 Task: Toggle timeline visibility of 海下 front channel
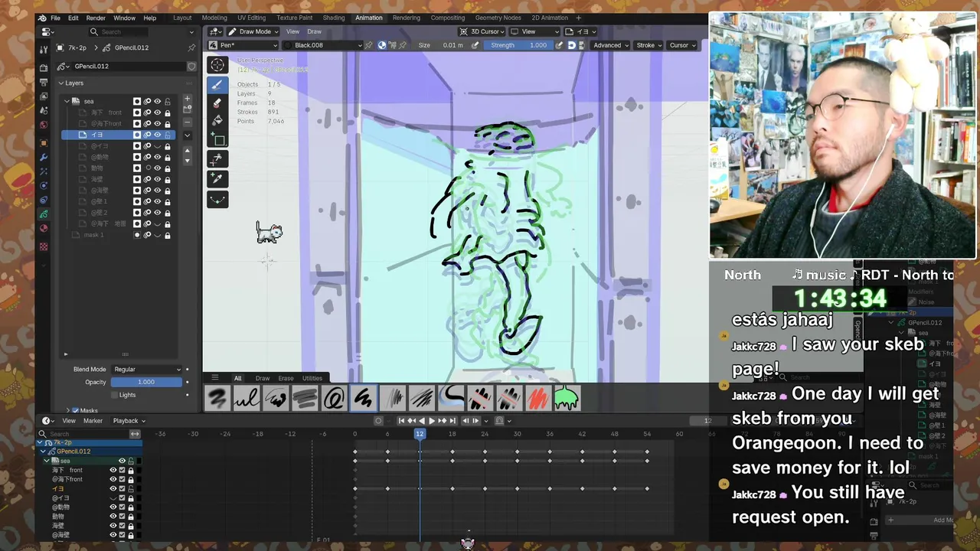coord(113,470)
